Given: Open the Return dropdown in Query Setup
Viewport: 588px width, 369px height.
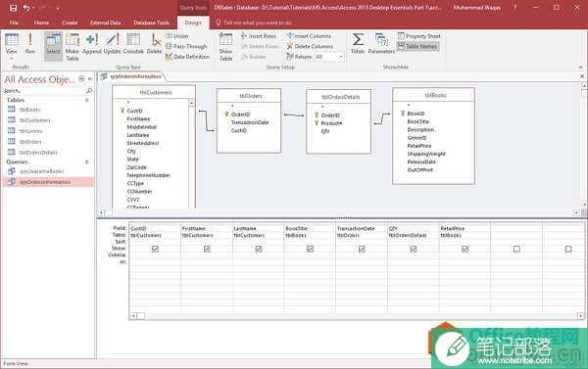Looking at the screenshot, I should point(341,57).
